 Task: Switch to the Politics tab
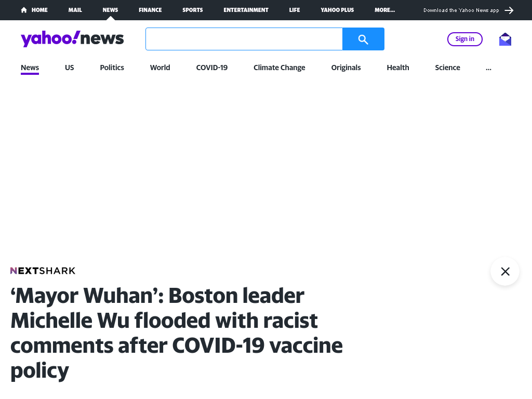tap(112, 68)
